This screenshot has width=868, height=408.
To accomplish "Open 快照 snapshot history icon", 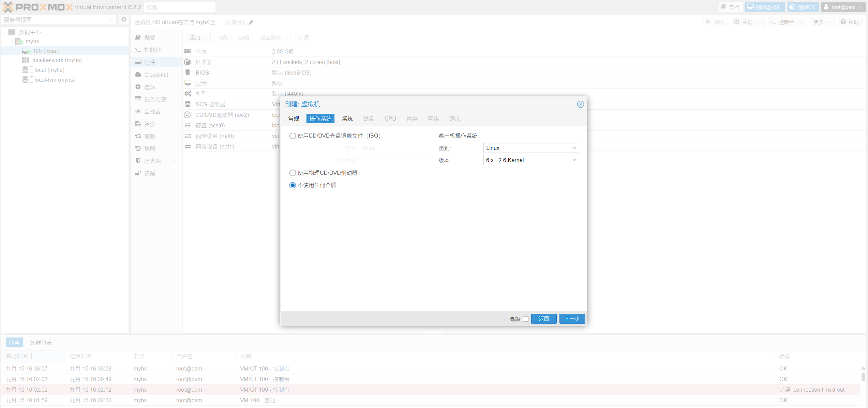I will tap(138, 148).
